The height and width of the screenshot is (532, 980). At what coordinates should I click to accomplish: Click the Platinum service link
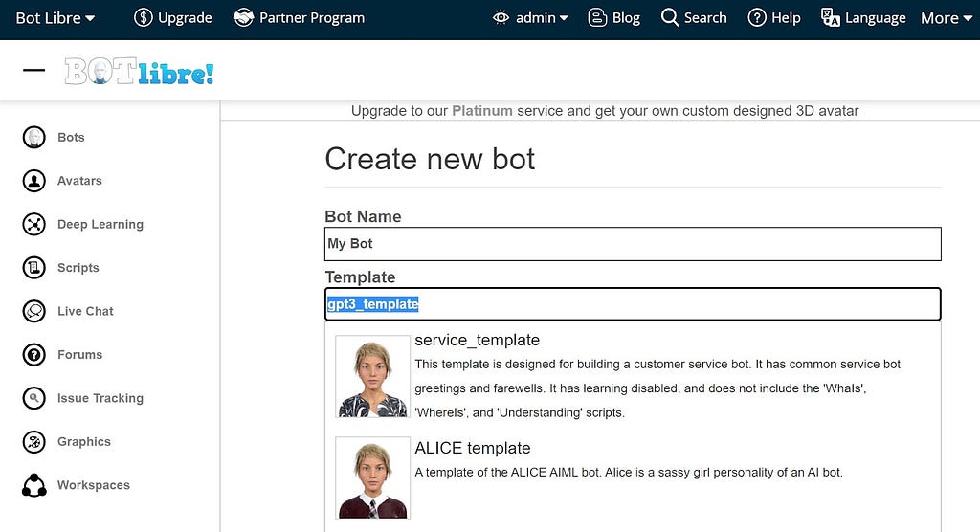(x=482, y=111)
